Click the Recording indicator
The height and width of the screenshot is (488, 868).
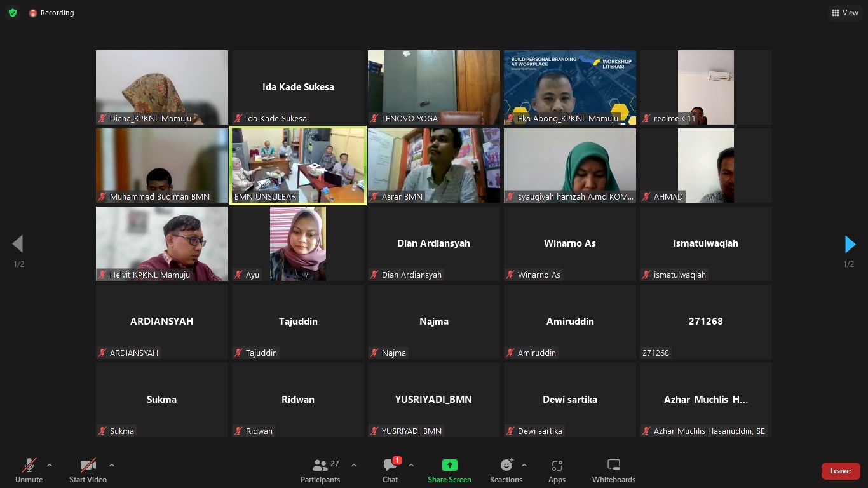click(x=51, y=13)
